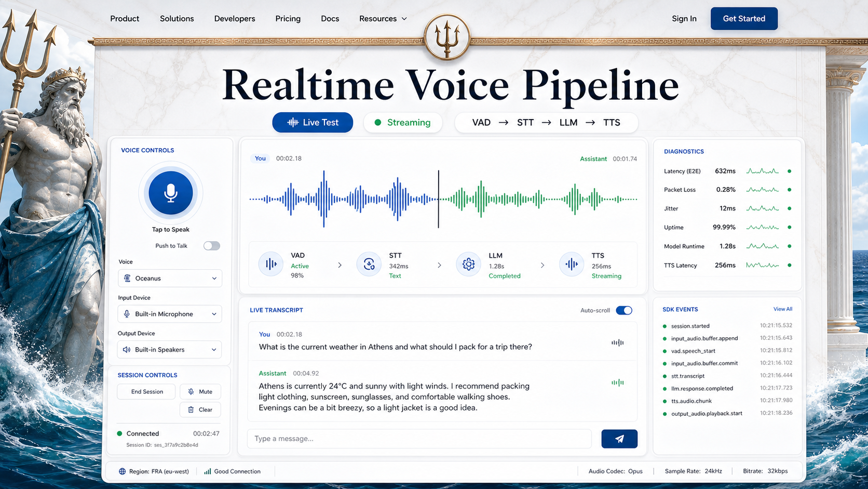The image size is (868, 489).
Task: Click the Get Started button
Action: click(744, 19)
